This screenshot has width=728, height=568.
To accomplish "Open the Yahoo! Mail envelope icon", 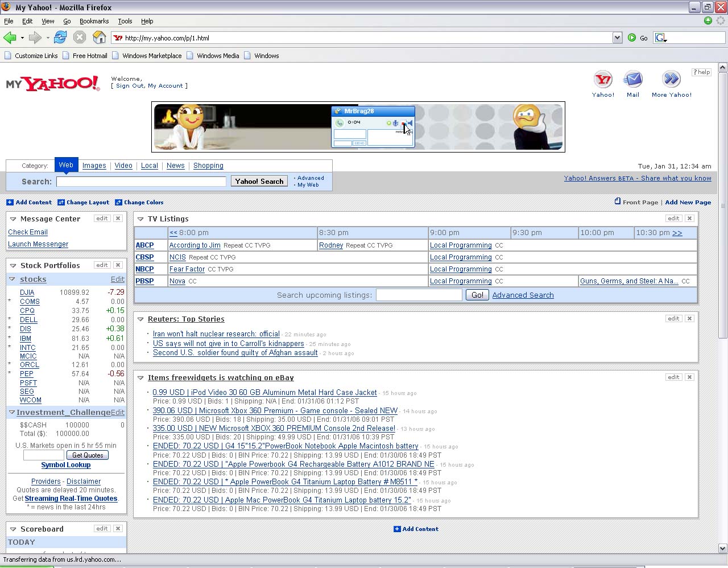I will coord(632,80).
